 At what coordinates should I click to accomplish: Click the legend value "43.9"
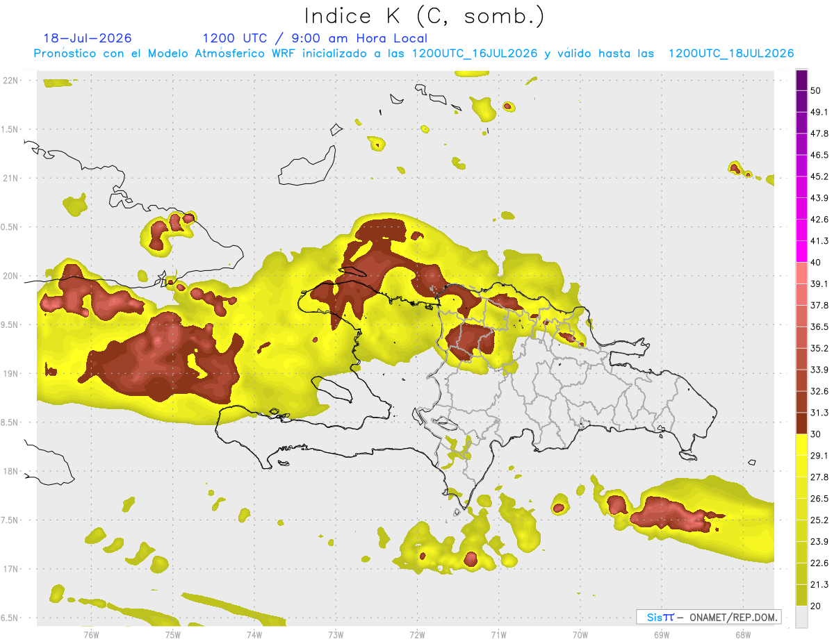[x=819, y=198]
